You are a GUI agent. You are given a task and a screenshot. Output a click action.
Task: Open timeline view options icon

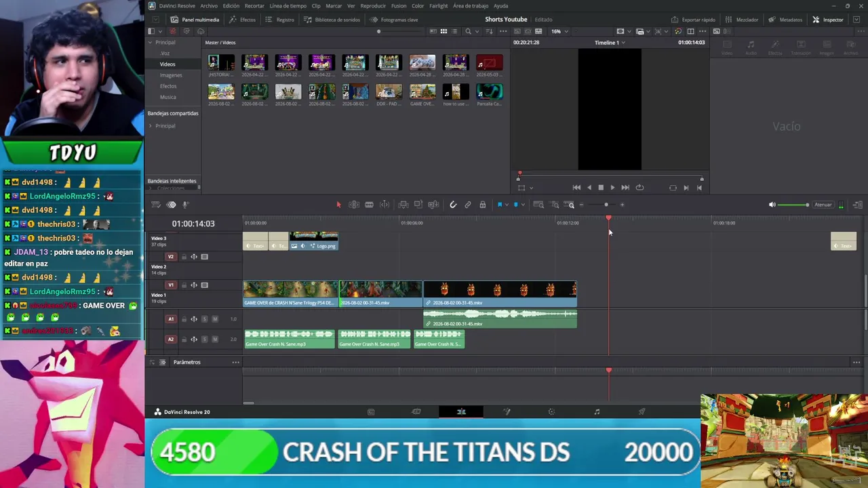coord(156,205)
